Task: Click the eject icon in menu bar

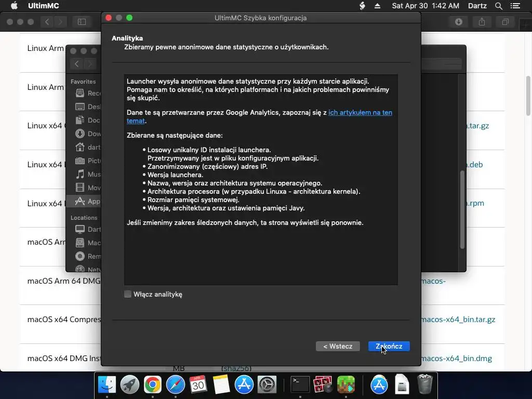Action: pyautogui.click(x=377, y=6)
